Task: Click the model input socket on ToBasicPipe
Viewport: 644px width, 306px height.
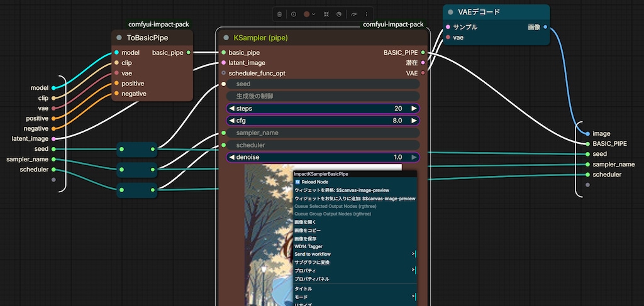Action: click(x=116, y=53)
